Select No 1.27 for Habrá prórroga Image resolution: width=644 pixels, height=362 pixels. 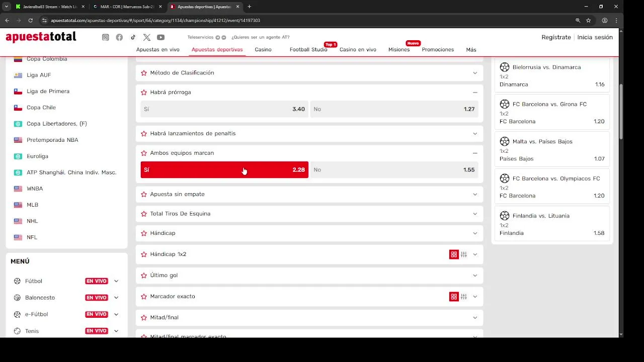[x=394, y=109]
